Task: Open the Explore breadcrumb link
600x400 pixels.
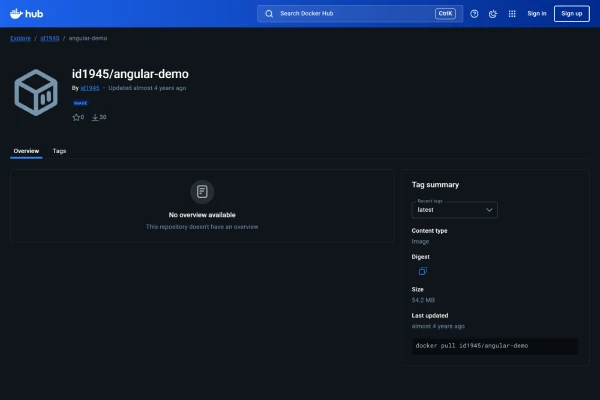Action: tap(21, 38)
